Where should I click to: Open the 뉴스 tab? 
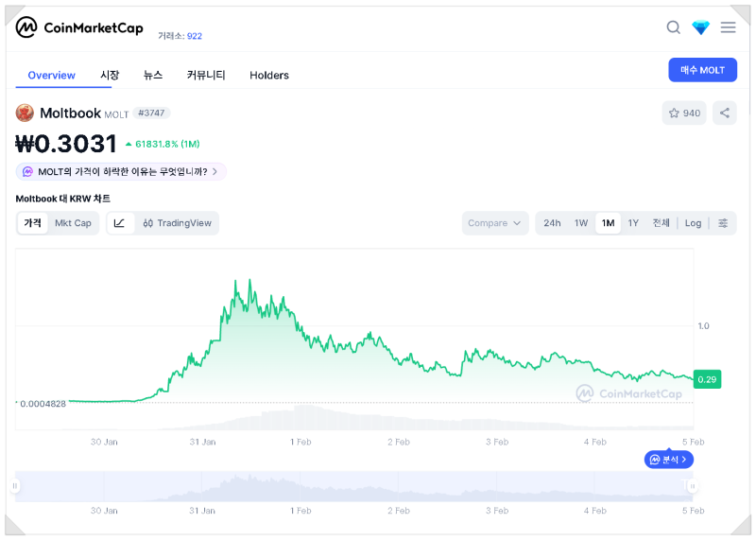pos(153,75)
